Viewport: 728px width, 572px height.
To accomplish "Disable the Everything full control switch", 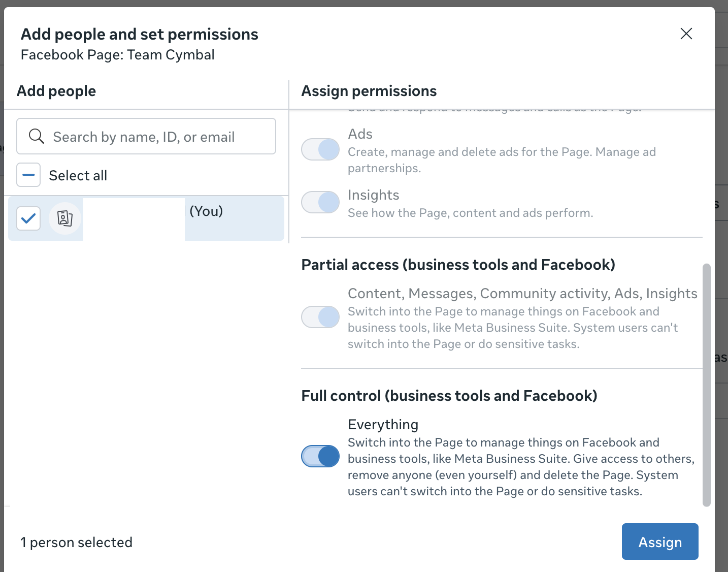I will click(x=320, y=456).
